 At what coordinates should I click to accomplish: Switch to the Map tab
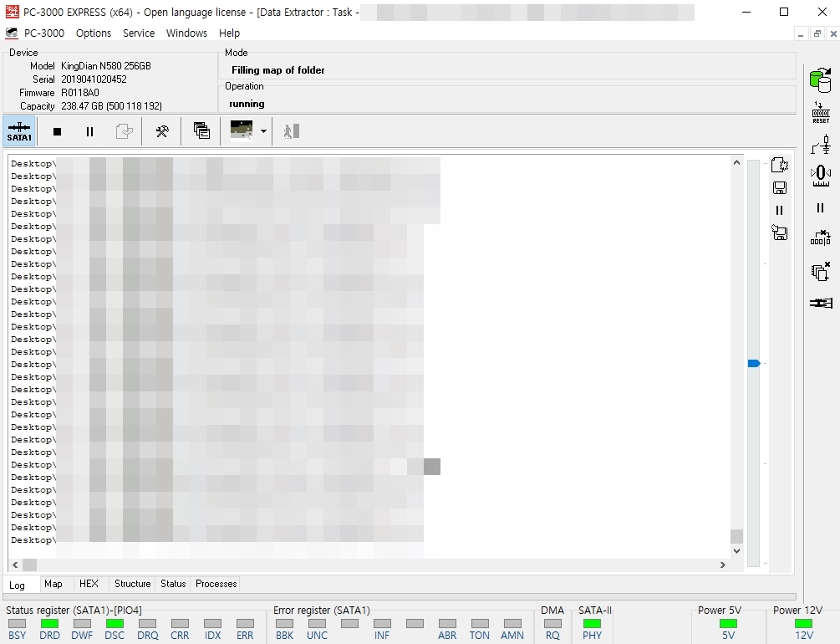click(x=53, y=584)
